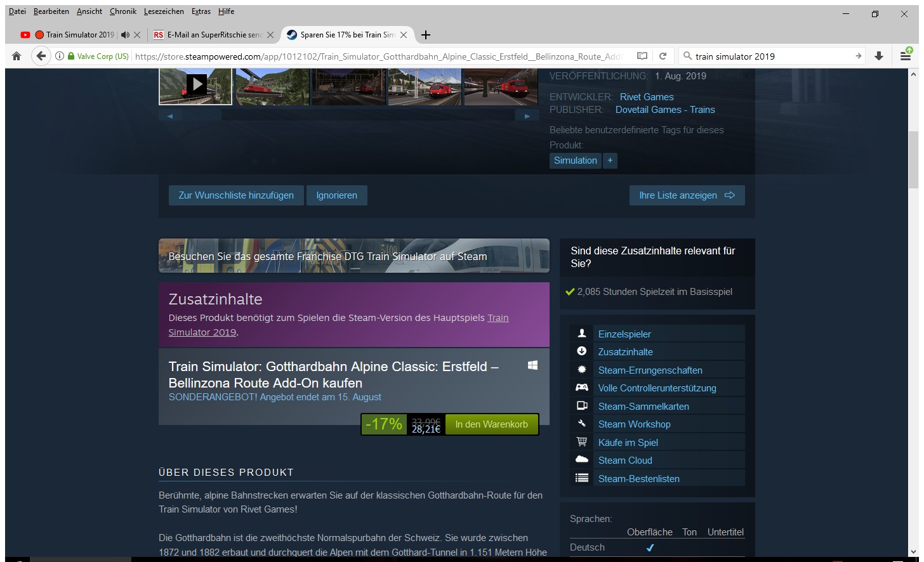Open the downloads panel

pos(879,56)
